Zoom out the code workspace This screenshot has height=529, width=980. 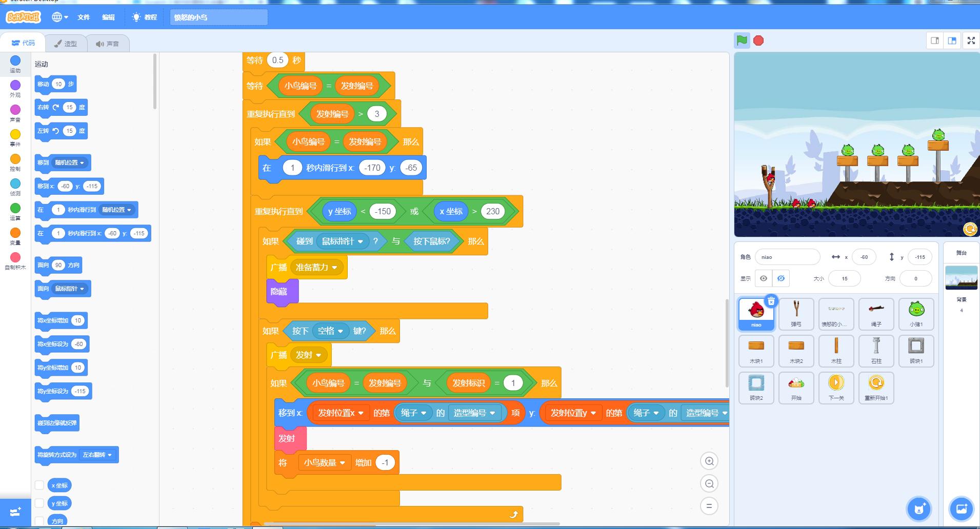[709, 483]
